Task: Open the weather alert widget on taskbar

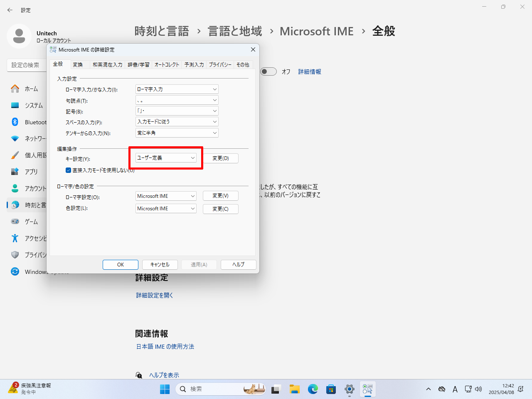Action: 30,389
